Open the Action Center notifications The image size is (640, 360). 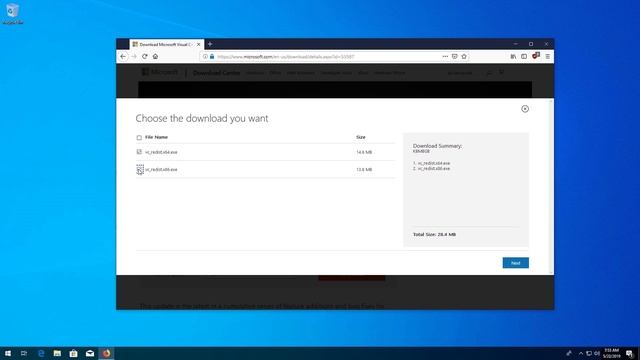[x=630, y=353]
